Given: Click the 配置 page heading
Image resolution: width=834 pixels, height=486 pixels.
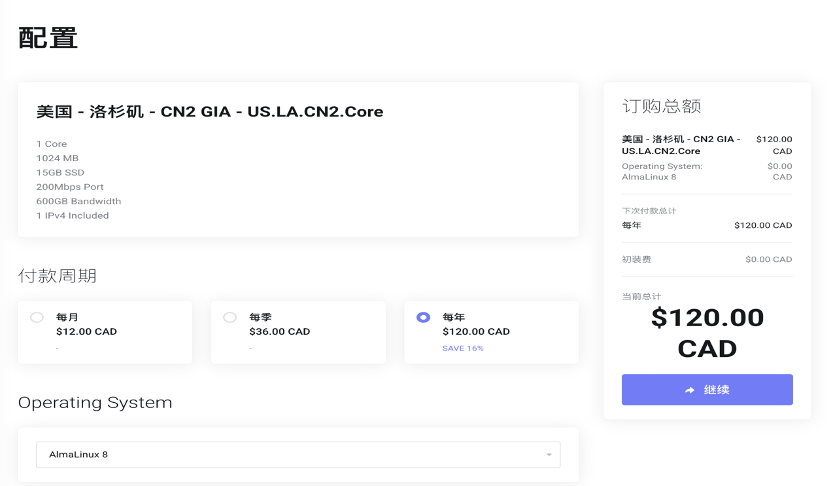Looking at the screenshot, I should [x=48, y=38].
